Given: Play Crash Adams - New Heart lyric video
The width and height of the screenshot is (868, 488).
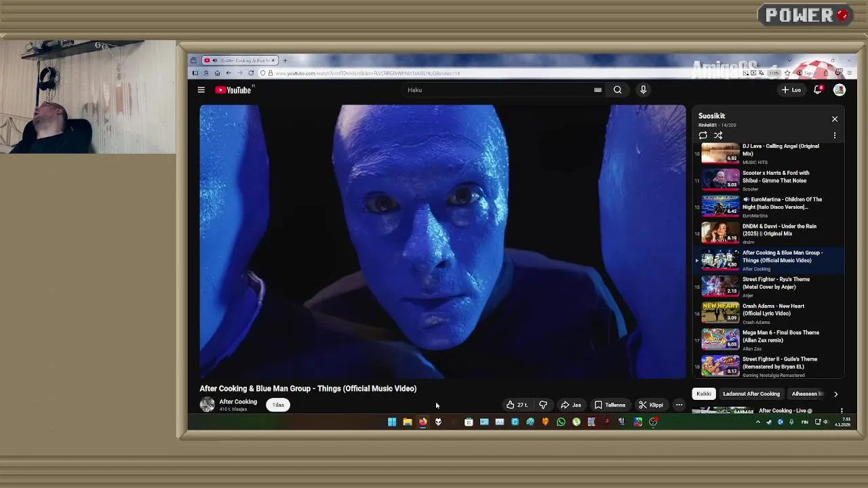Looking at the screenshot, I should [x=769, y=313].
